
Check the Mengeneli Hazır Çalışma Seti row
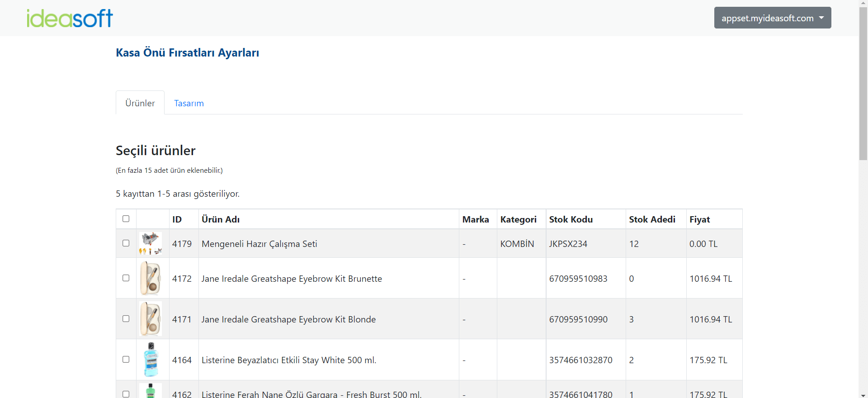tap(126, 243)
